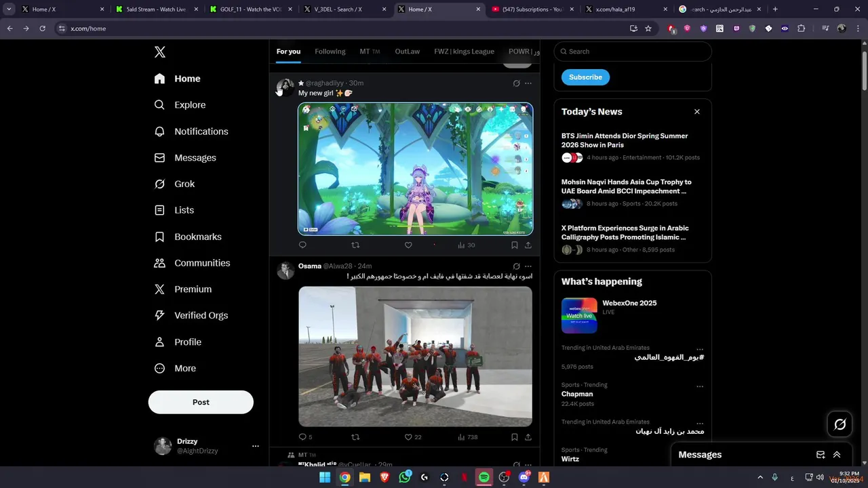Click the Grok icon on raghadilyy's post
The image size is (868, 488).
[516, 83]
